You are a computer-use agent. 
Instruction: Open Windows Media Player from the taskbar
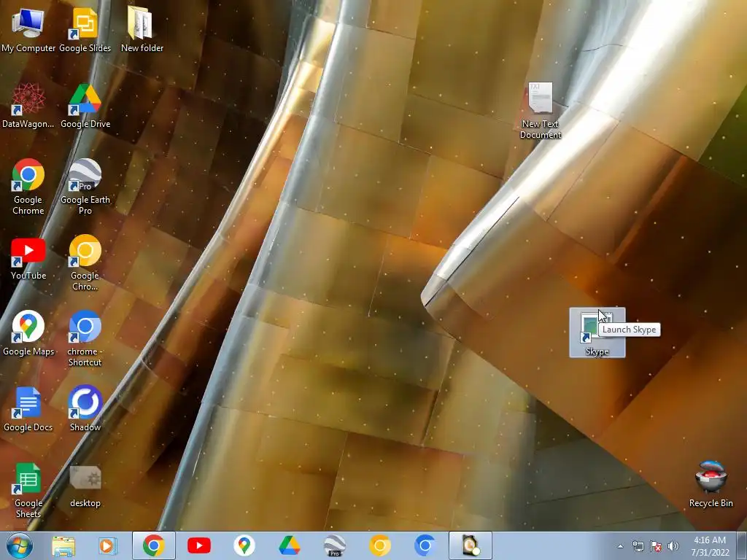(108, 545)
